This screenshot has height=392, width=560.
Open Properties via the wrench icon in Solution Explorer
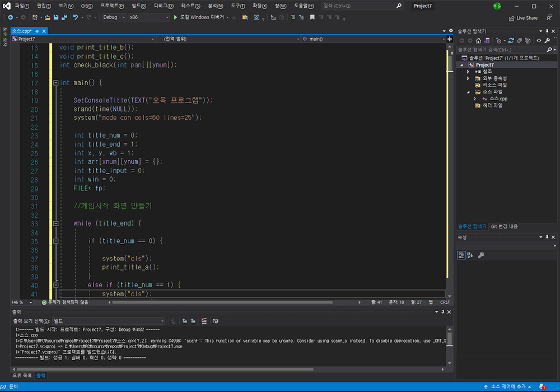(x=547, y=41)
